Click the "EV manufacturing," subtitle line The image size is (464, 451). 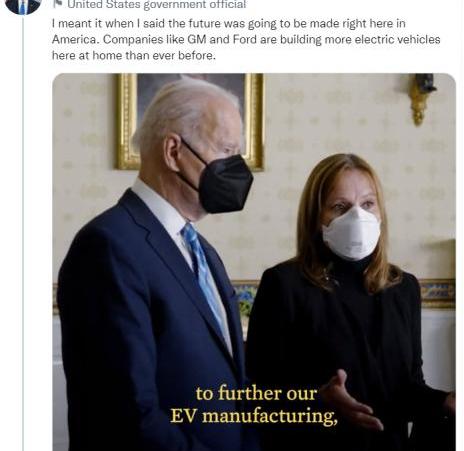(253, 416)
